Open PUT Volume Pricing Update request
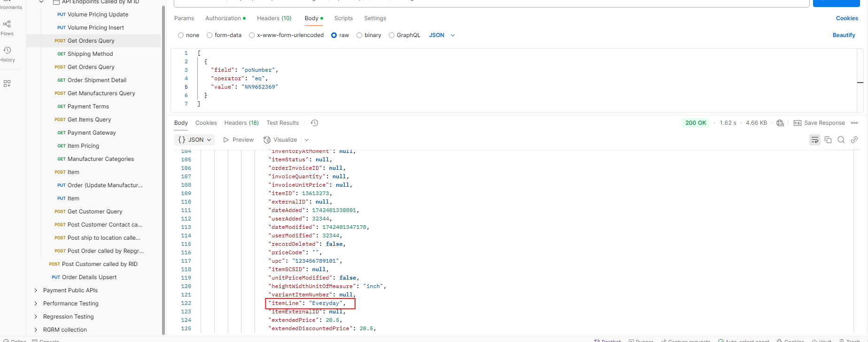This screenshot has width=868, height=342. 93,15
